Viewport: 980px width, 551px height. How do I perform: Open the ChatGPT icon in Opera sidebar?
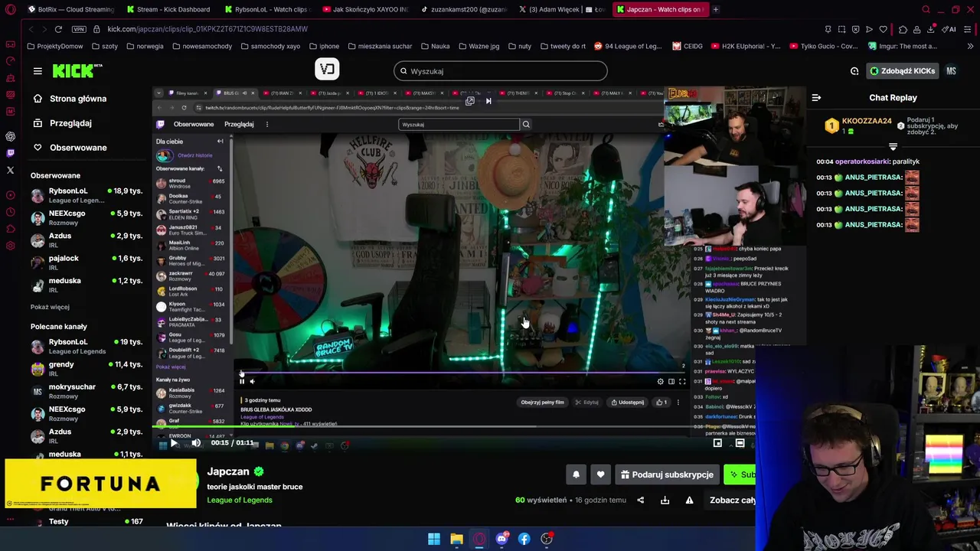(10, 136)
